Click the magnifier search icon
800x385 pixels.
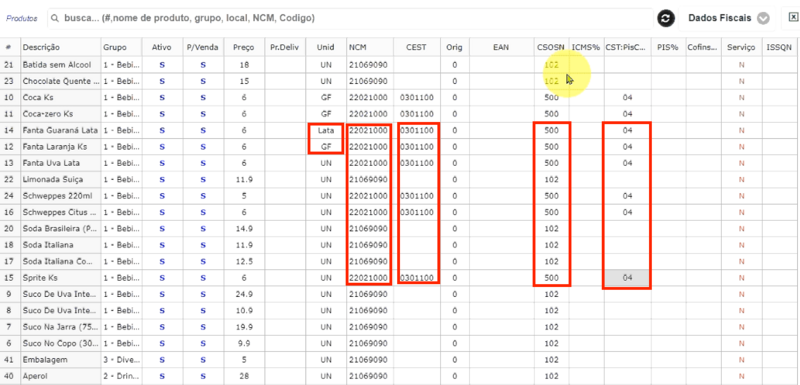click(55, 18)
